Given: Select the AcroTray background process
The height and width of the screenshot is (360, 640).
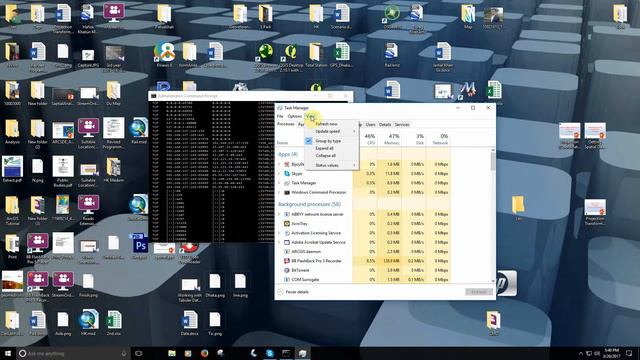Looking at the screenshot, I should click(363, 224).
